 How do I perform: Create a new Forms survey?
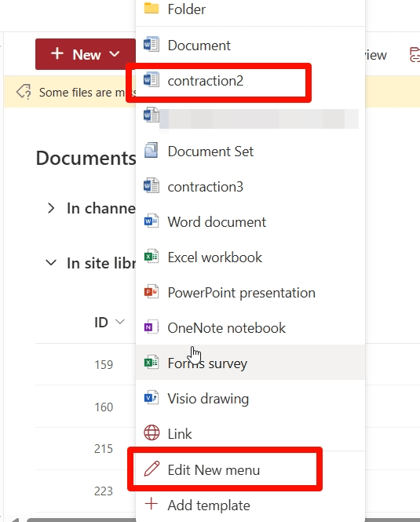(250, 363)
